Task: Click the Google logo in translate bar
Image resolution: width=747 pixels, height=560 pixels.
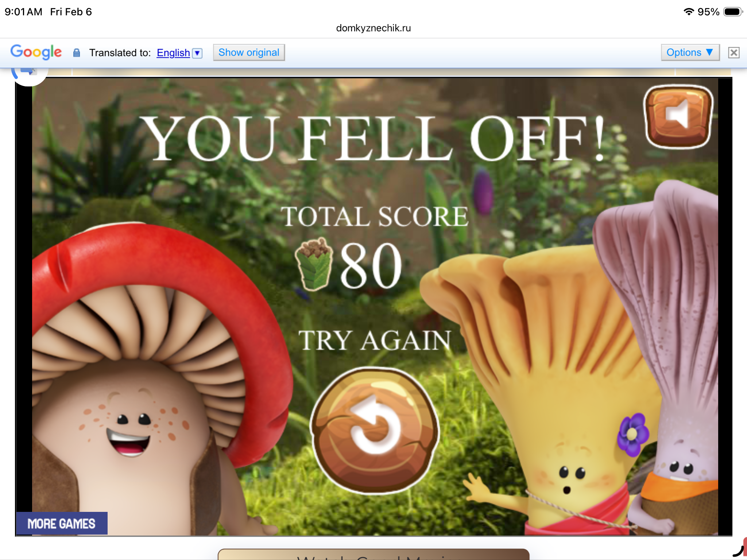Action: tap(36, 52)
